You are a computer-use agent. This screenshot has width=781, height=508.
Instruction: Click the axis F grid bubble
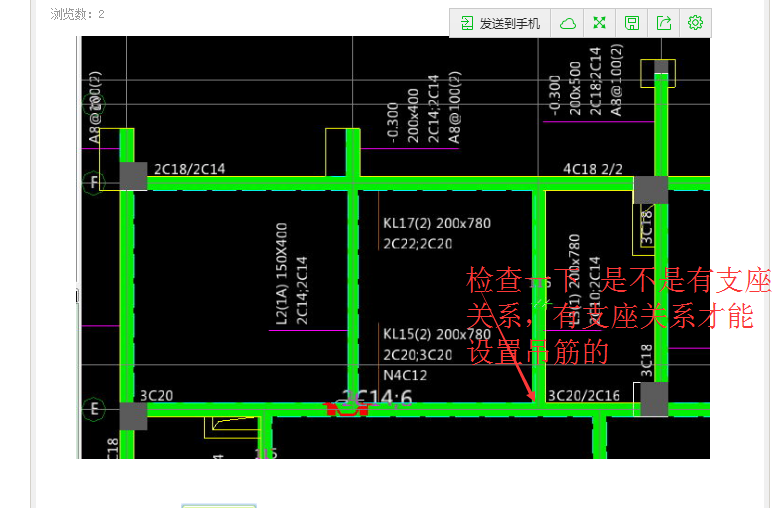tap(94, 183)
